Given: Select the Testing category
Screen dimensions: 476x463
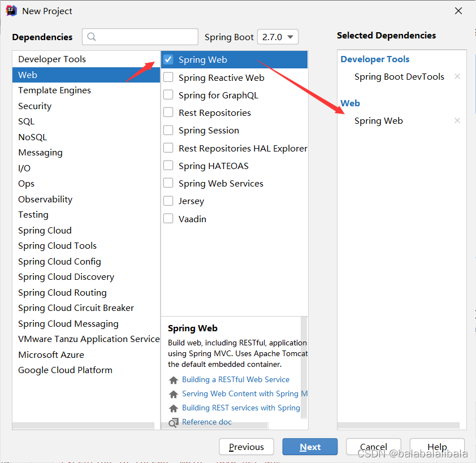Looking at the screenshot, I should [86, 215].
